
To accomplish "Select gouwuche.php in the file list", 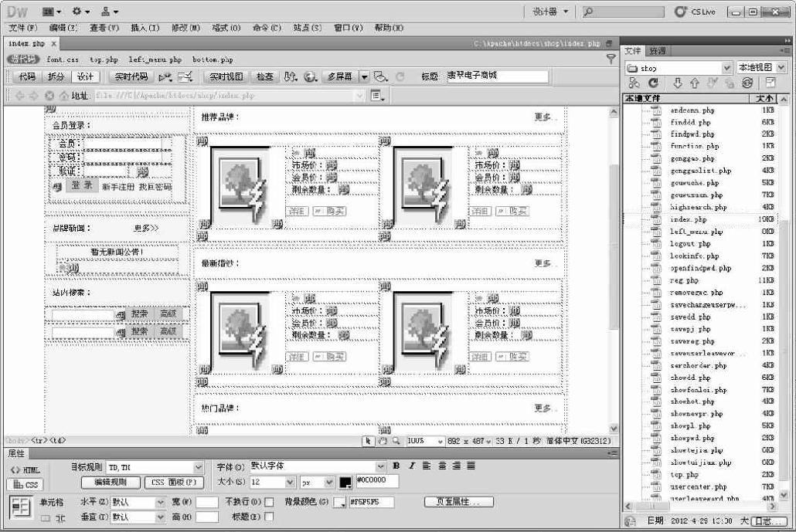I will 695,182.
